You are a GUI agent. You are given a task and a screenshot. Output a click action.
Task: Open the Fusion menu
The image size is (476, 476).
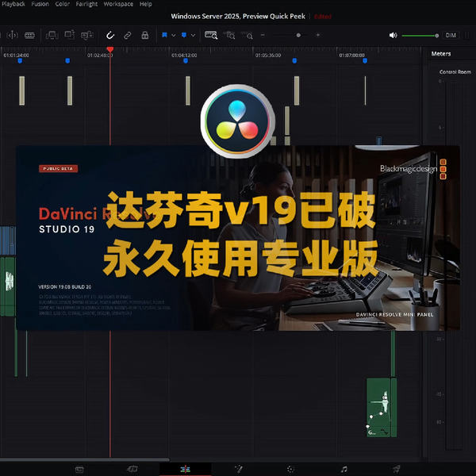pos(40,4)
